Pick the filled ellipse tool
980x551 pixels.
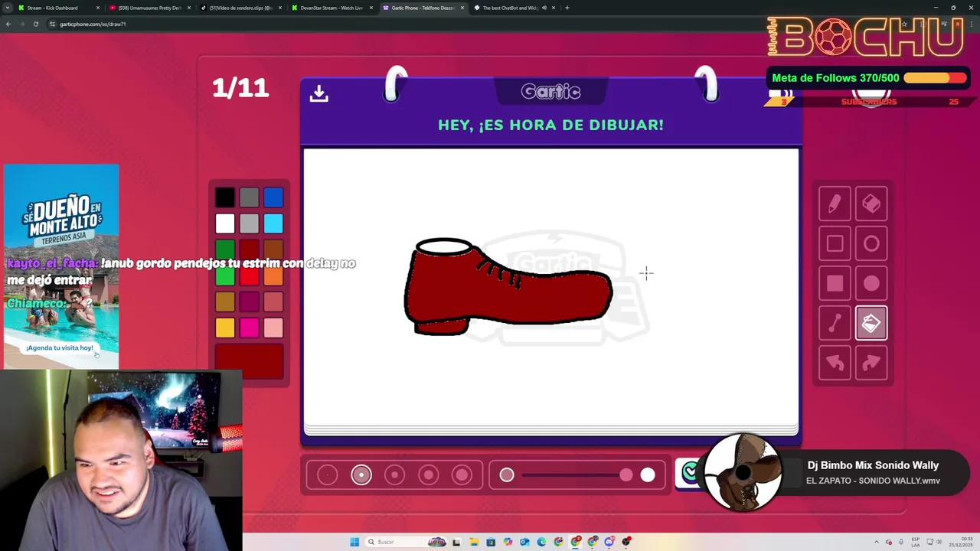coord(871,283)
